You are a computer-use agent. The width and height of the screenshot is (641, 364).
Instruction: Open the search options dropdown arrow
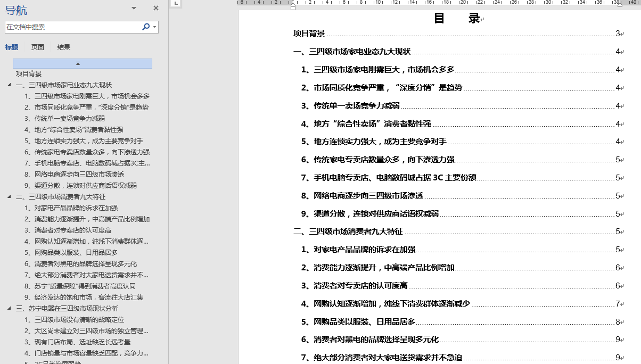[154, 27]
